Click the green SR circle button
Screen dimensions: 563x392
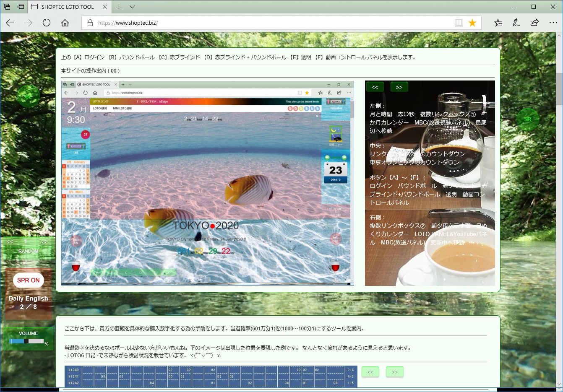coord(528,119)
